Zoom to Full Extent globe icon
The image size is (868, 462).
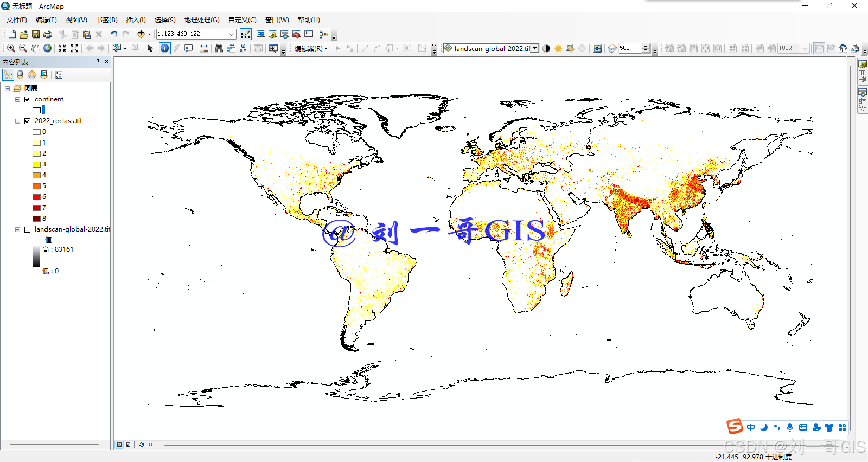[x=48, y=48]
